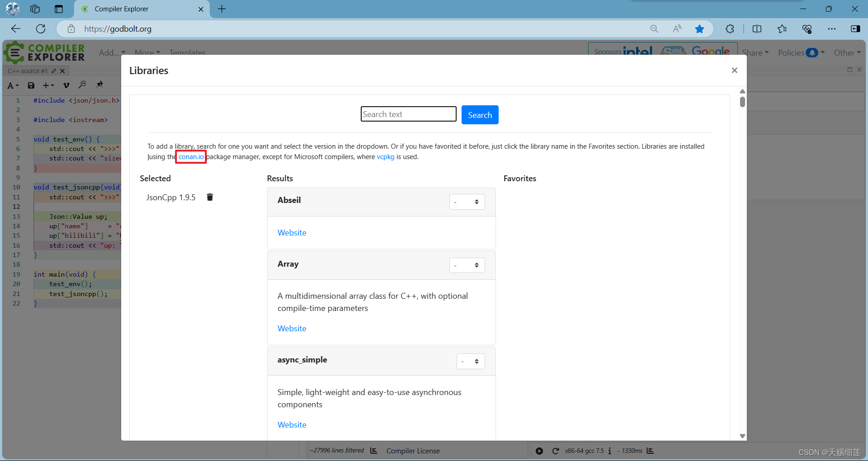Toggle the browser sidebar icon

[855, 29]
